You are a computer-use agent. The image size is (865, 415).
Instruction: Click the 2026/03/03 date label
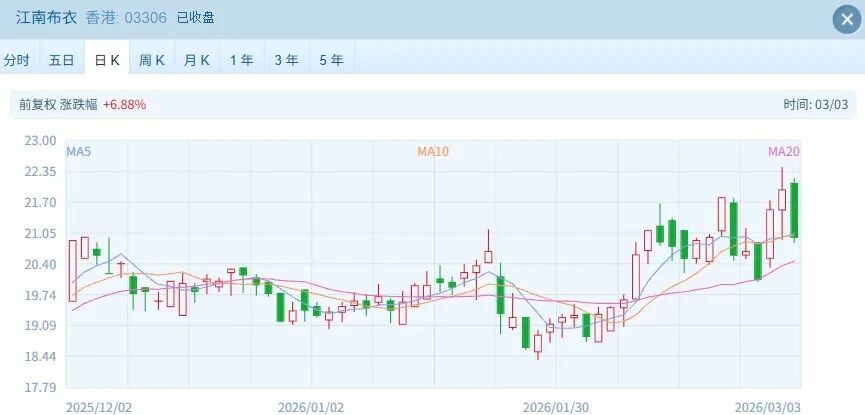(x=767, y=407)
